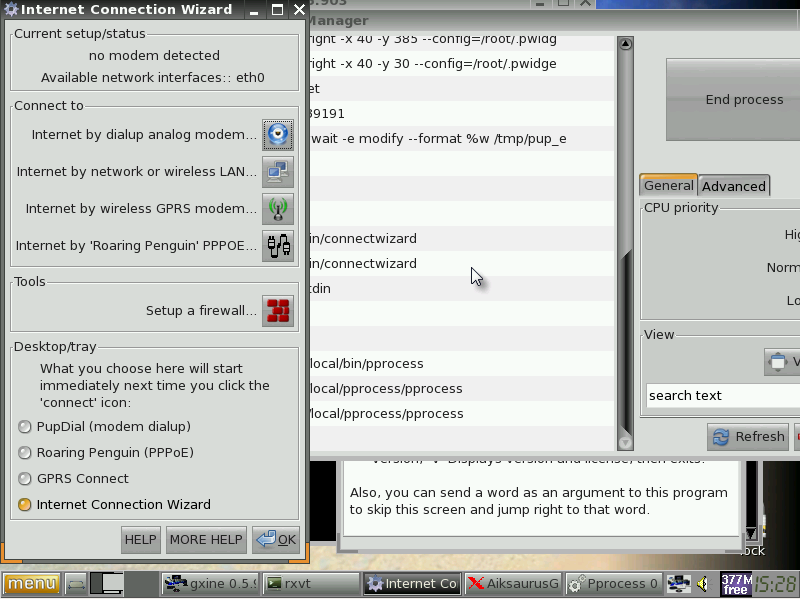800x599 pixels.
Task: Switch to the Advanced tab in Pprocess
Action: coord(734,186)
